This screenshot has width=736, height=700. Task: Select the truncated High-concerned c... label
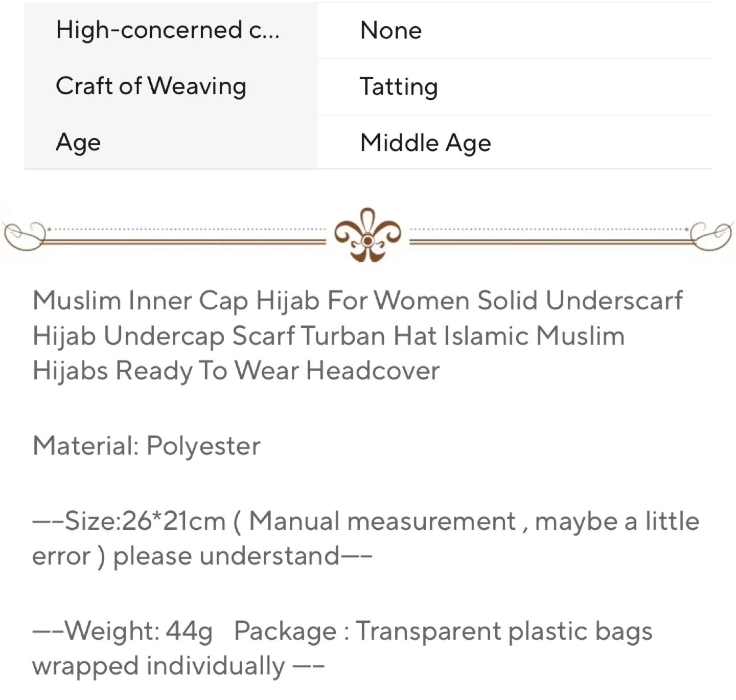pyautogui.click(x=168, y=30)
